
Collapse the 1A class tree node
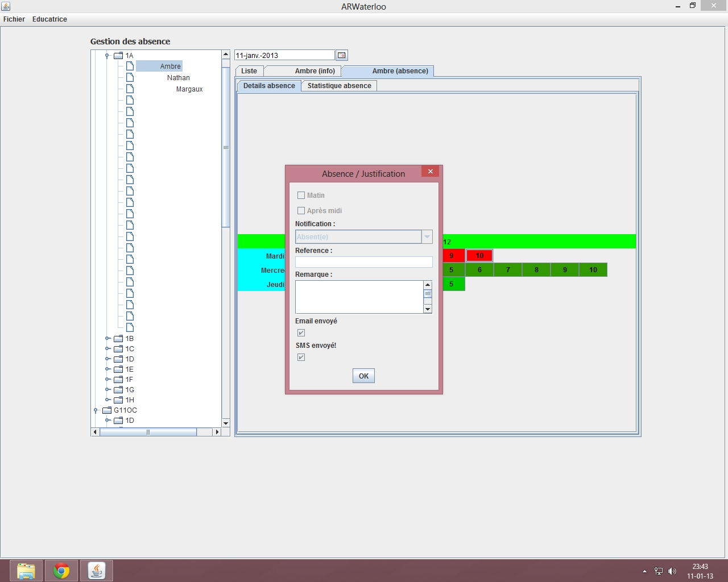(107, 56)
